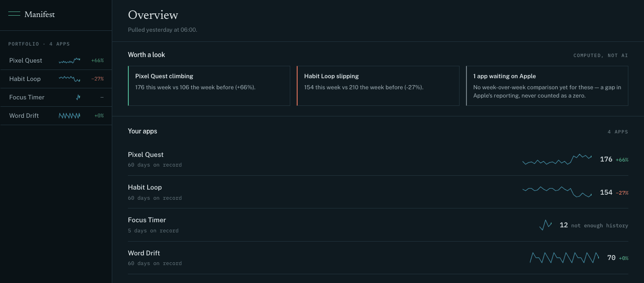Click the Manifest hamburger menu icon
Viewport: 644px width, 283px height.
[14, 14]
